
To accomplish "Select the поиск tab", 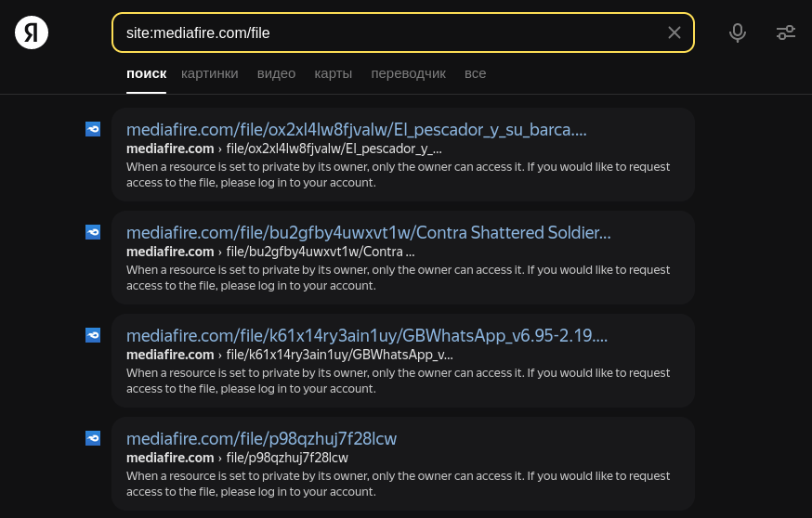I will pos(146,73).
